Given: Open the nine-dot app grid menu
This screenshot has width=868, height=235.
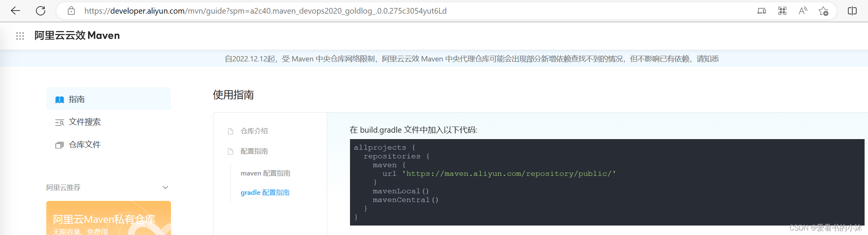Looking at the screenshot, I should [x=20, y=36].
